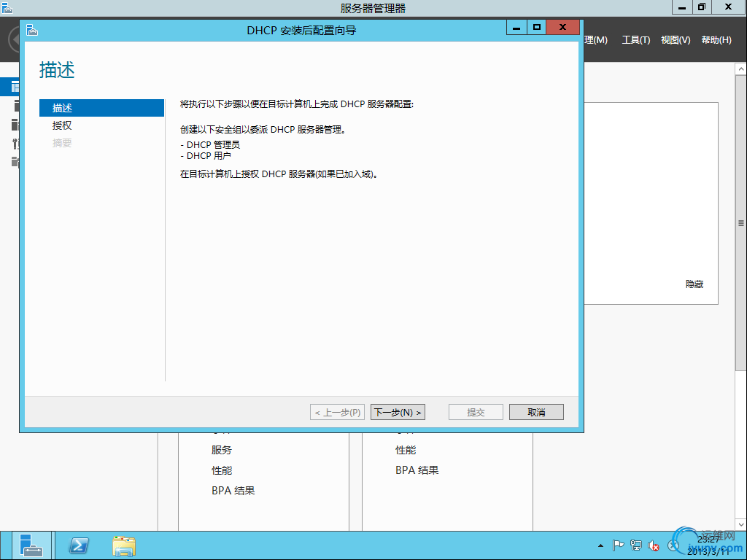Close the DHCP configuration wizard window
747x560 pixels.
click(x=562, y=27)
